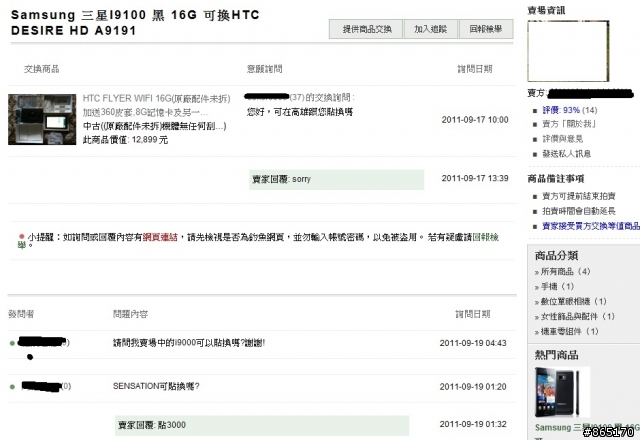This screenshot has height=440, width=640.
Task: Click 發送私人訊息 link
Action: 566,154
